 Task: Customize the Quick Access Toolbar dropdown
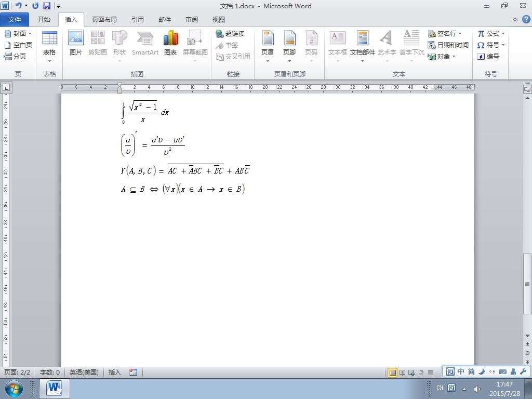(58, 6)
